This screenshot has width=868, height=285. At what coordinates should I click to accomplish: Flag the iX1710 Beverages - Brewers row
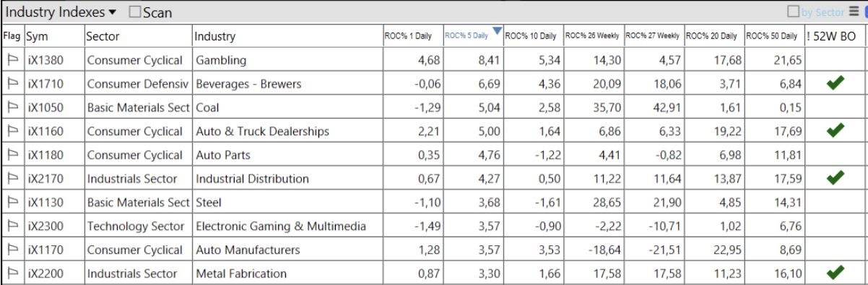tap(12, 84)
